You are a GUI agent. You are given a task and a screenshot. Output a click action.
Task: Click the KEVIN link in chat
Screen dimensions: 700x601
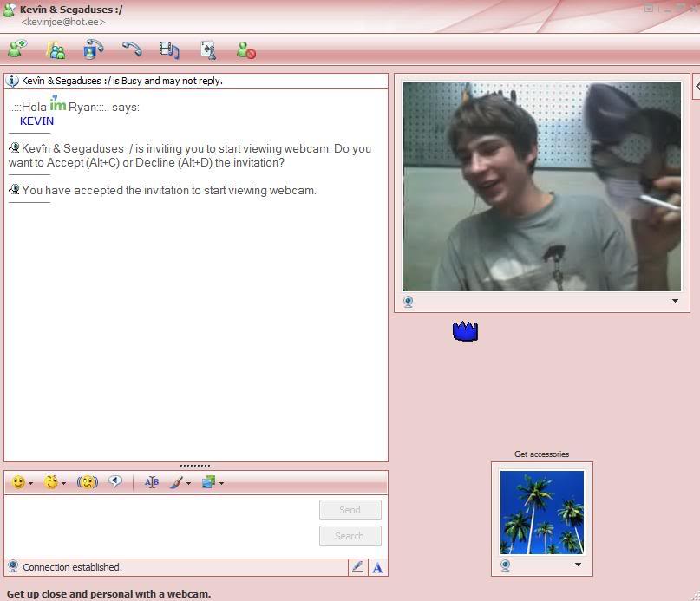[36, 121]
